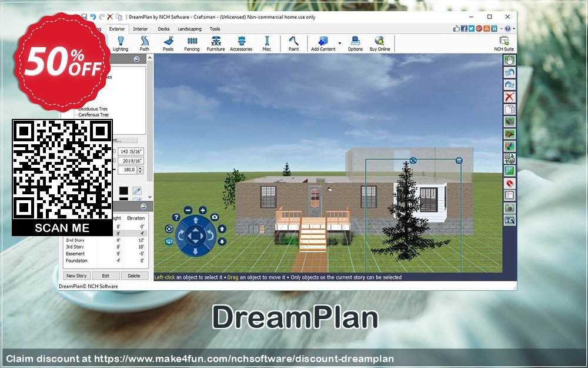Open the Lighting tool
Screen dimensions: 588x368
pyautogui.click(x=121, y=44)
